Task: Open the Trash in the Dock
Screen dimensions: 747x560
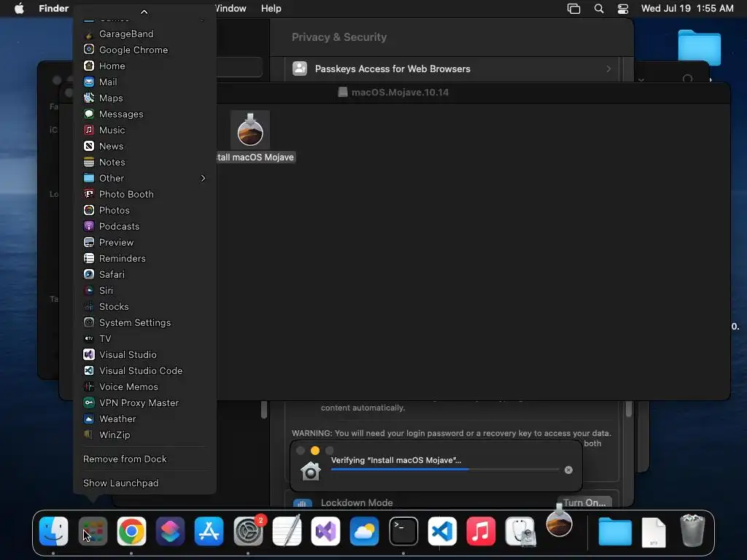Action: point(692,531)
